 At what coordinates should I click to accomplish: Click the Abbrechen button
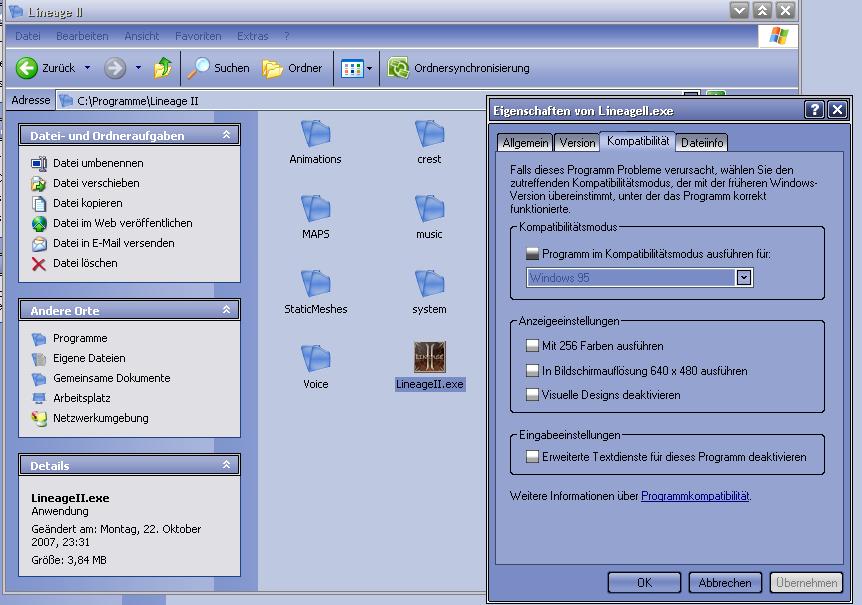pos(725,582)
